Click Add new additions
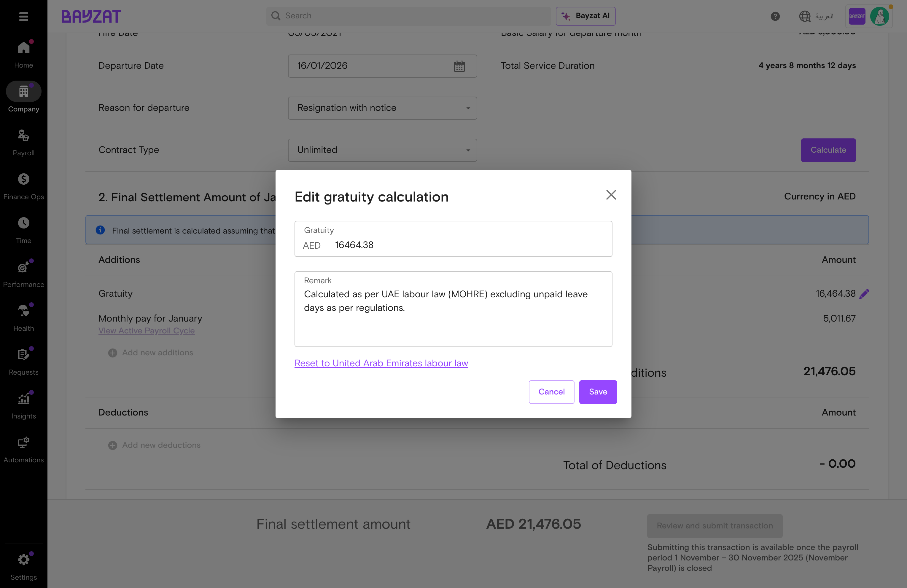The image size is (907, 588). [x=151, y=353]
